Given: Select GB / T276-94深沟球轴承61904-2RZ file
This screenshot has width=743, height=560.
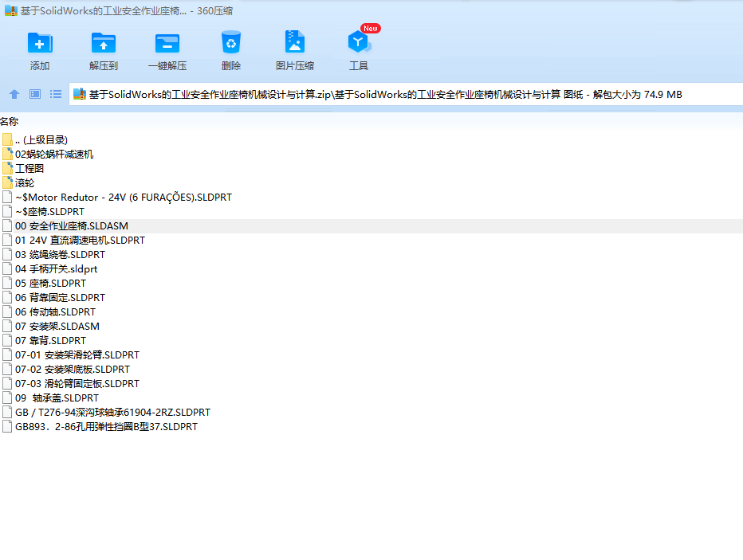Looking at the screenshot, I should tap(112, 413).
